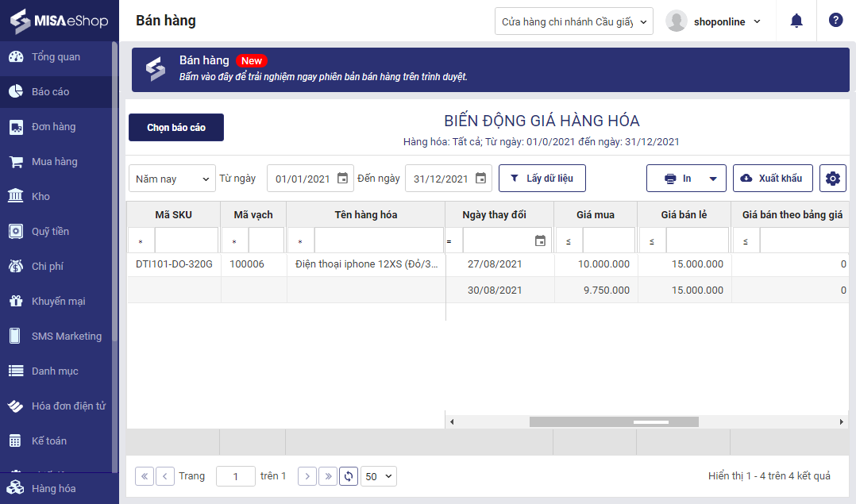Click the Kho warehouse icon
This screenshot has height=504, width=856.
[x=16, y=196]
